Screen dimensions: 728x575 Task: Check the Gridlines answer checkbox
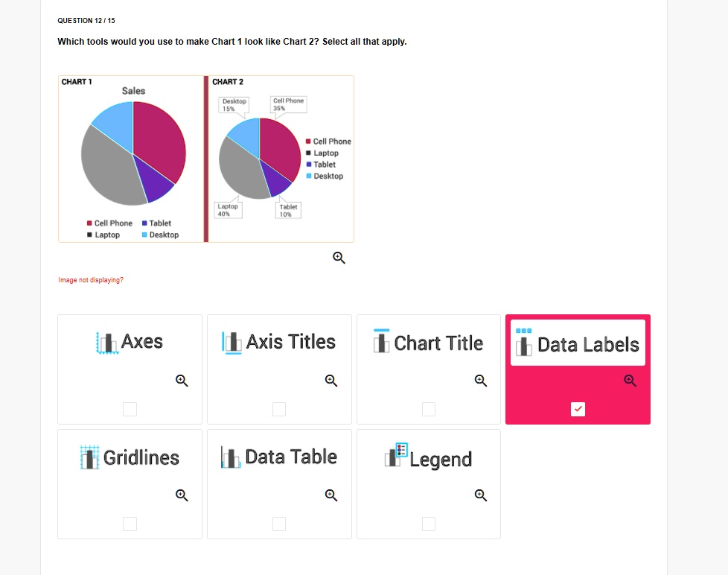tap(130, 524)
